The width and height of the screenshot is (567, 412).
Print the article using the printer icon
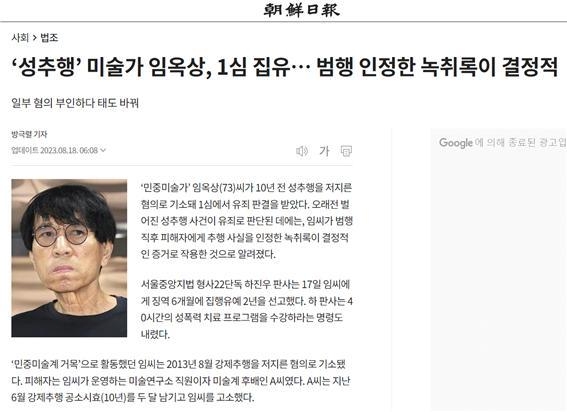tap(346, 151)
